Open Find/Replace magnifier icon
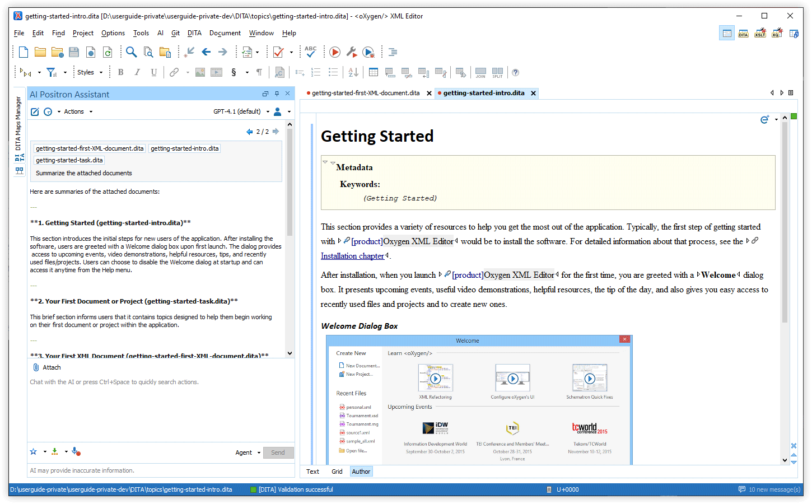 click(x=131, y=52)
